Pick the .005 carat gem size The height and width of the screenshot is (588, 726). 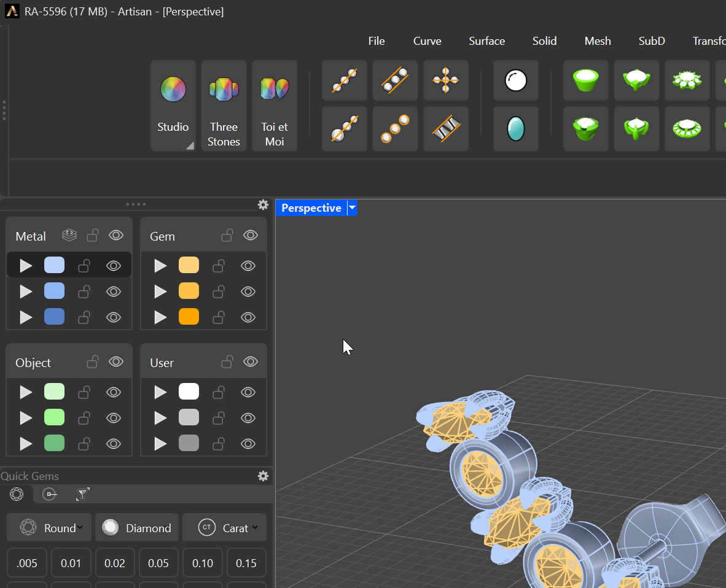point(27,563)
